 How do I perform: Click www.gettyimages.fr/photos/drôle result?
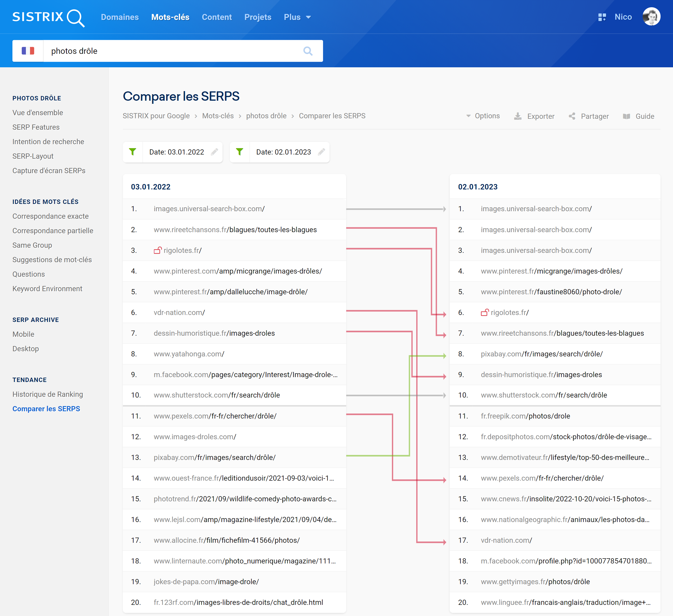tap(535, 582)
